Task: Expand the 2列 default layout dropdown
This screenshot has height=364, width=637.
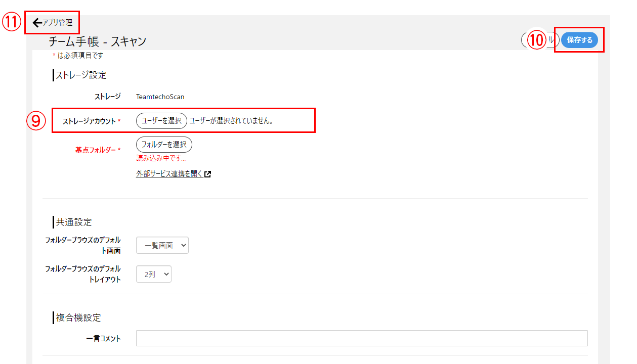Action: [x=154, y=274]
